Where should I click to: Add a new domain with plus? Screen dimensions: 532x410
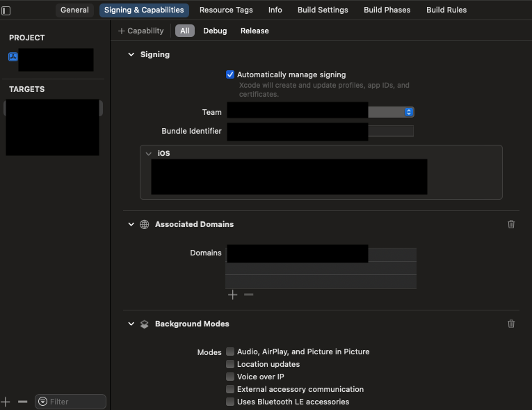click(x=232, y=294)
